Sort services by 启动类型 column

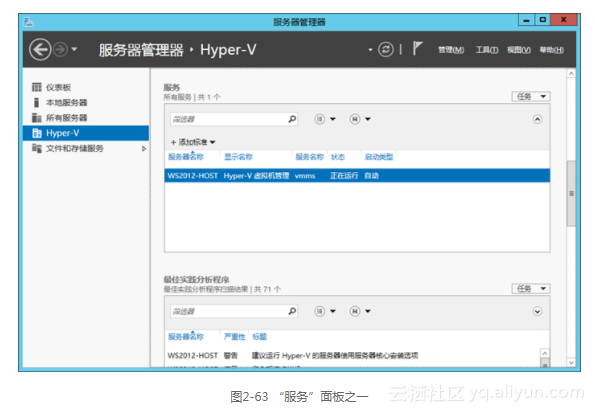pyautogui.click(x=379, y=157)
